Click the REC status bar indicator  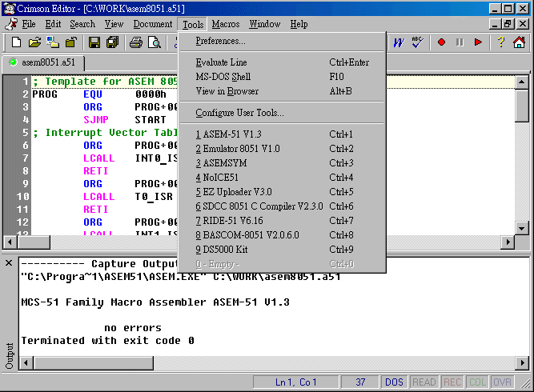pos(452,382)
